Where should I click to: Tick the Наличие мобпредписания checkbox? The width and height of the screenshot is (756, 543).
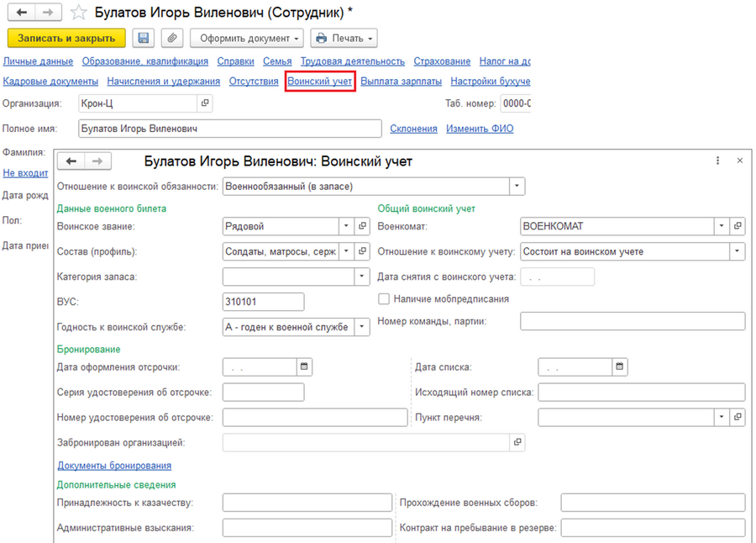[x=384, y=299]
